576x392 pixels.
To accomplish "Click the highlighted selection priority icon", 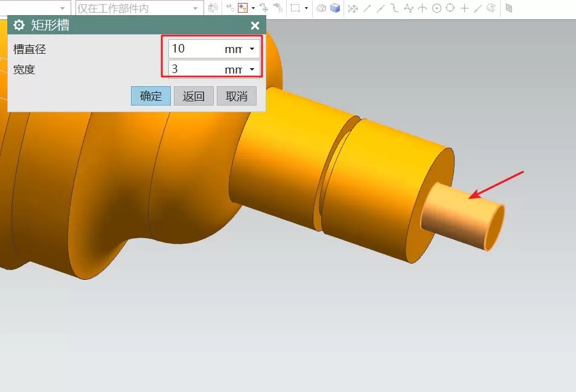I will pos(243,8).
